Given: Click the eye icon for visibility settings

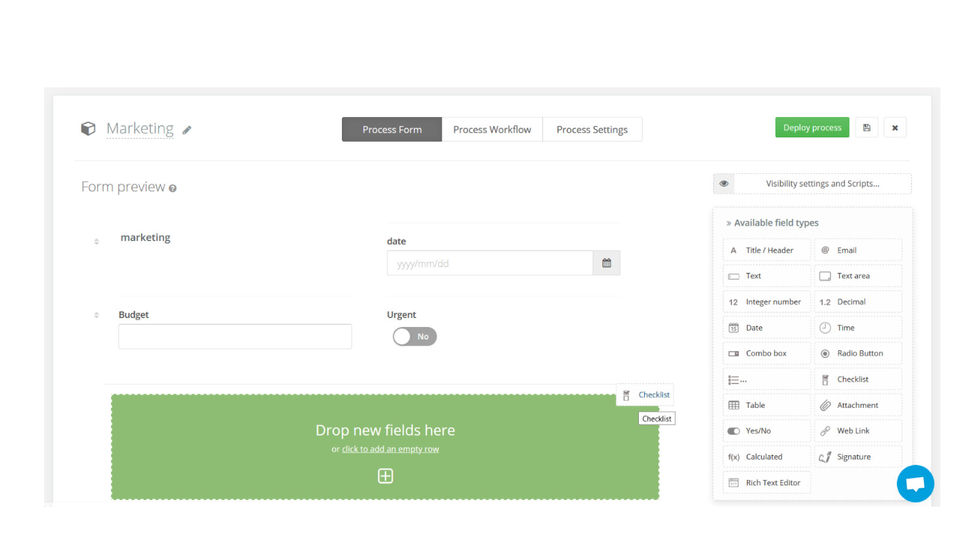Looking at the screenshot, I should 724,183.
